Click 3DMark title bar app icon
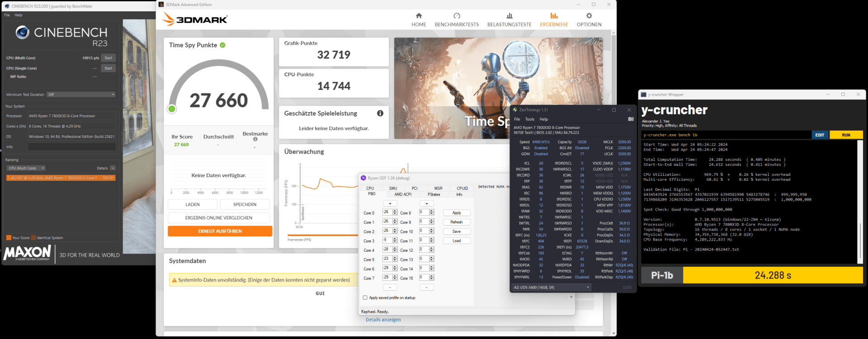868x339 pixels. coord(161,5)
